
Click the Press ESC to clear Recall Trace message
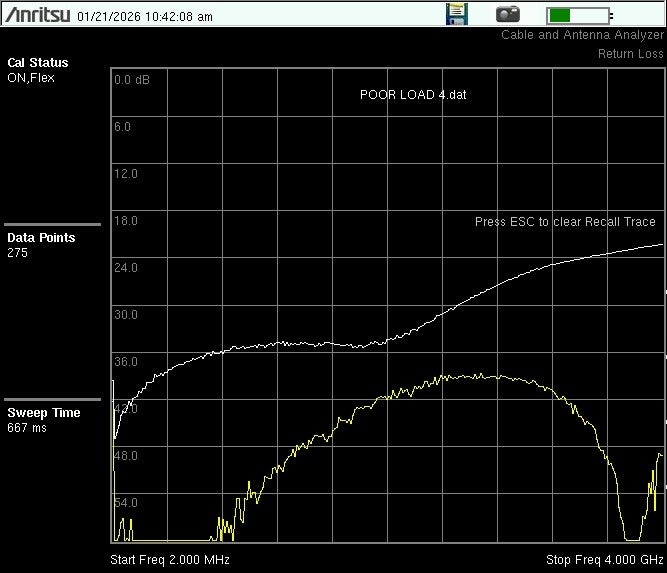click(565, 221)
